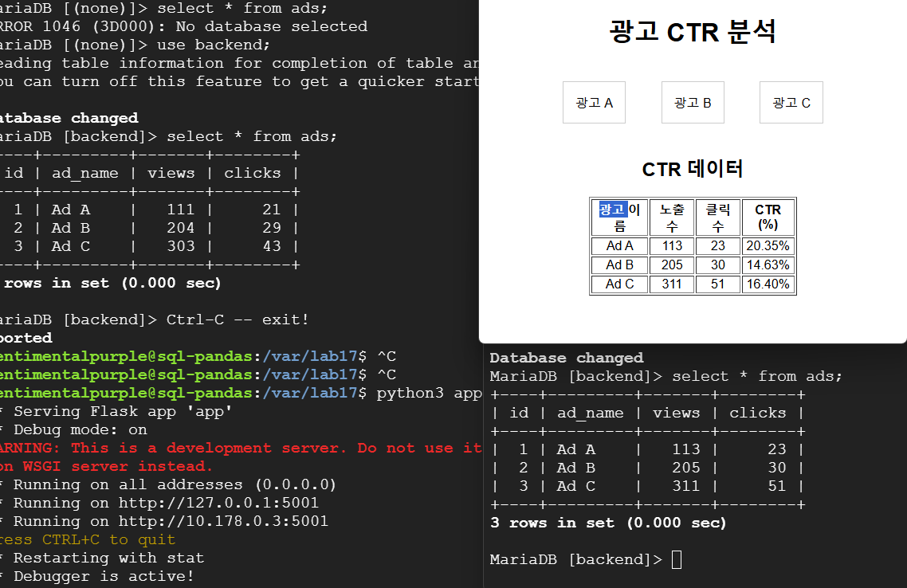The width and height of the screenshot is (907, 588).
Task: Click the 20.35% CTR value
Action: (768, 245)
